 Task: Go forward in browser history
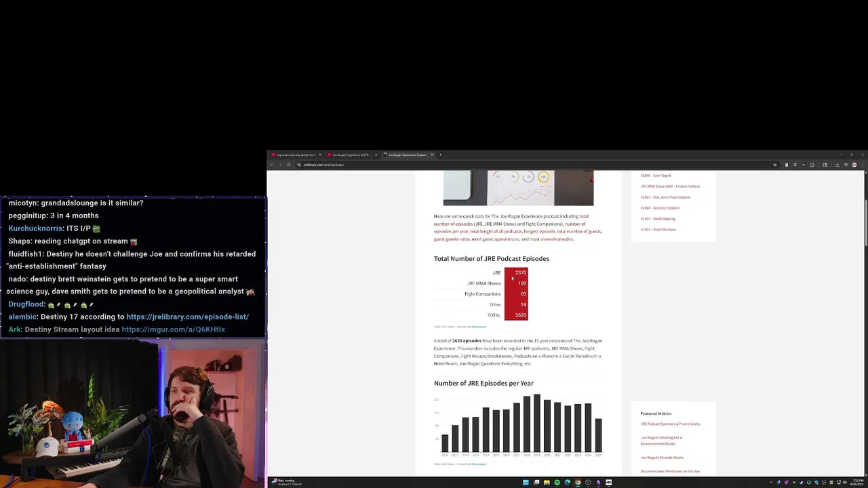(280, 165)
